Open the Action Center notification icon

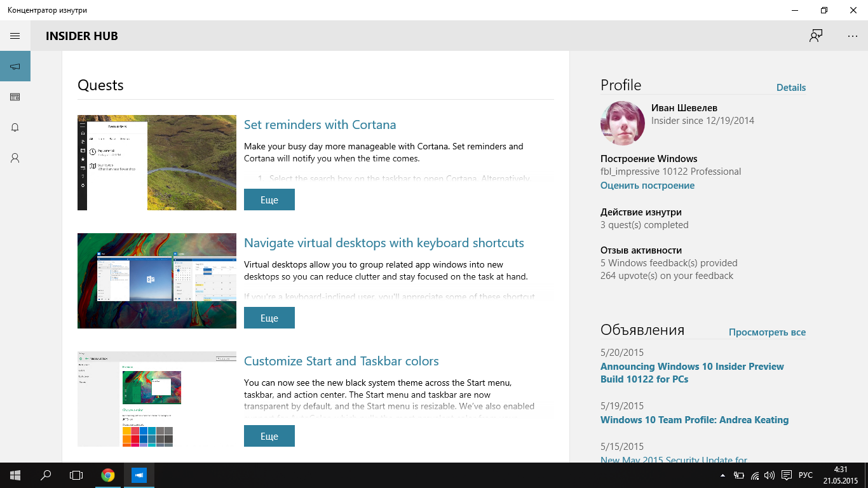click(x=786, y=475)
